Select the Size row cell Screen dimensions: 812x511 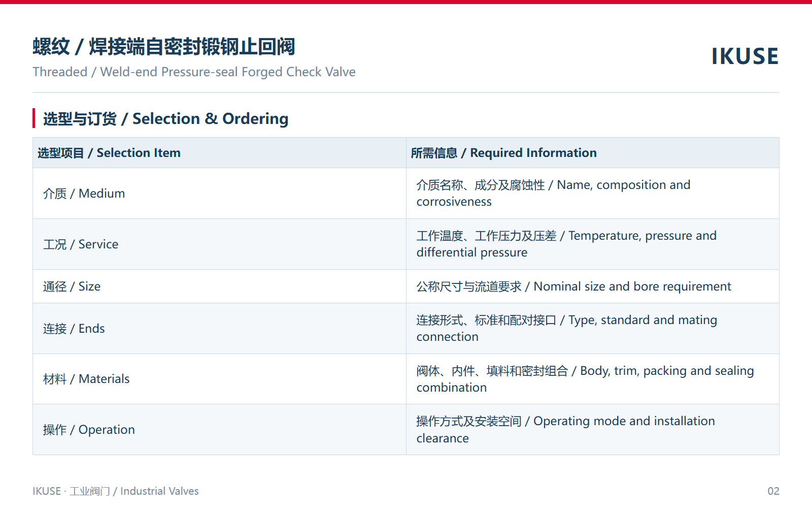[x=219, y=286]
